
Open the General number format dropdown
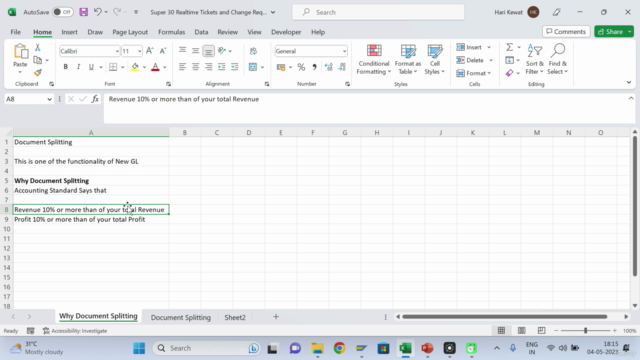pyautogui.click(x=344, y=51)
